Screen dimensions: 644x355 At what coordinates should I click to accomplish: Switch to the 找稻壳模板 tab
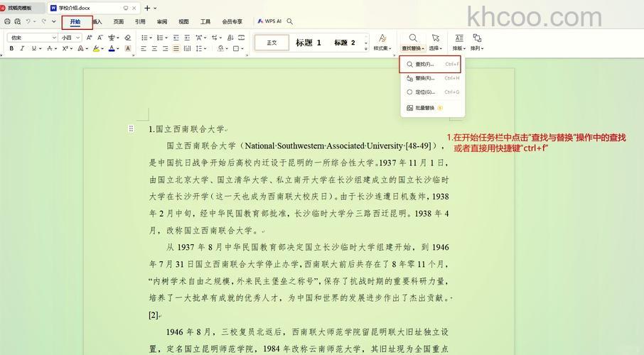[21, 8]
